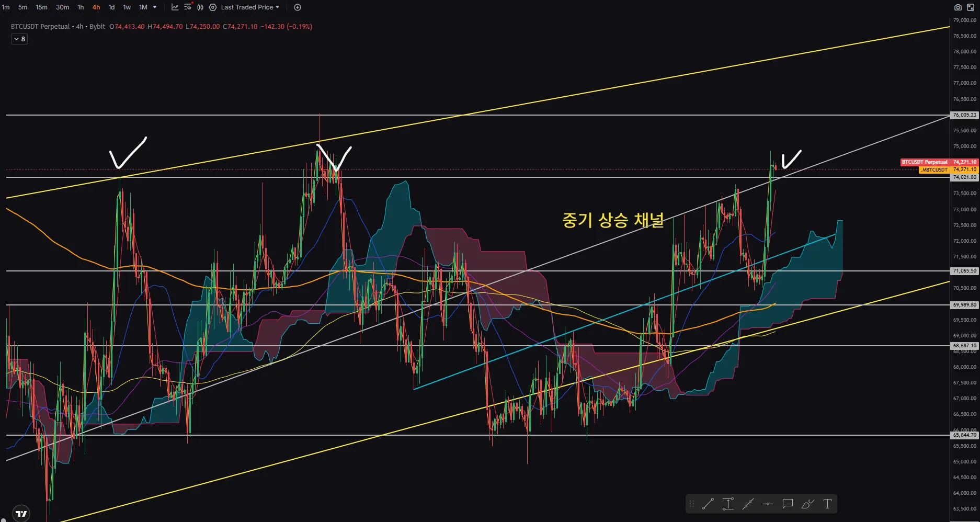The height and width of the screenshot is (522, 980).
Task: Expand the collapsed 8 indicators legend
Action: click(19, 39)
